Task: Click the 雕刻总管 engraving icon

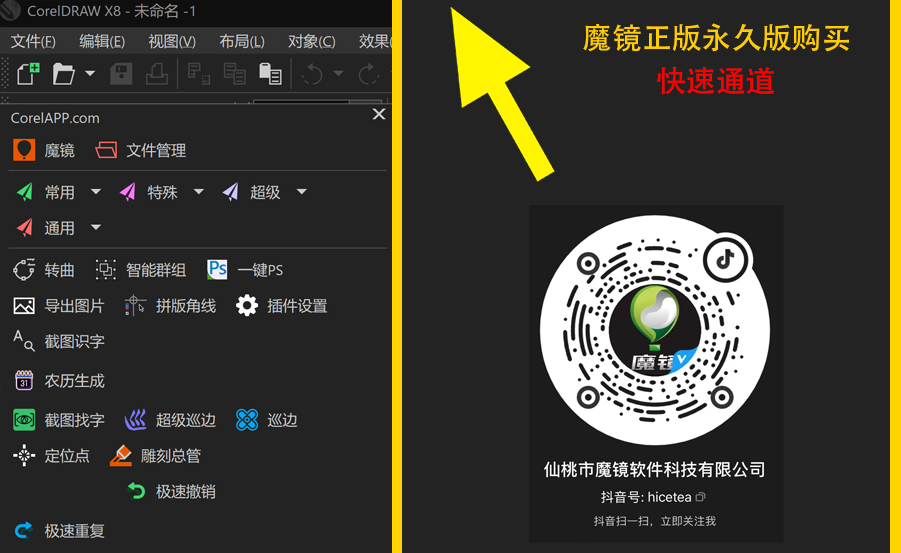Action: 121,455
